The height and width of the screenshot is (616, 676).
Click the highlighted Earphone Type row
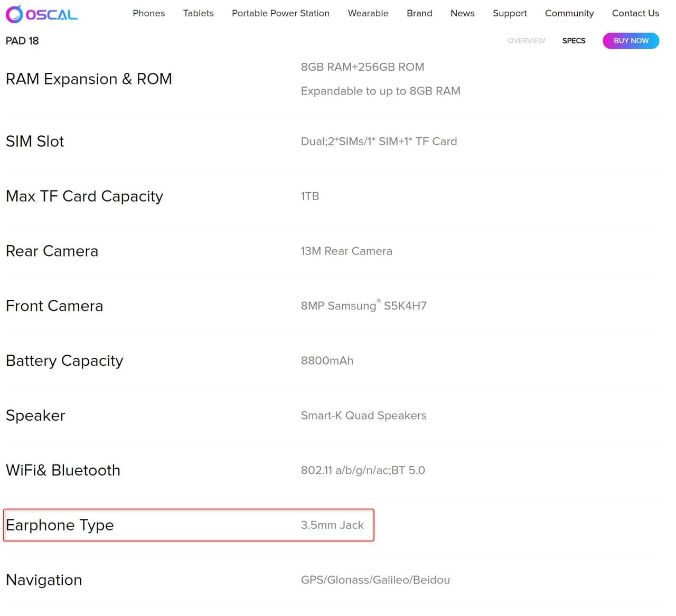189,525
